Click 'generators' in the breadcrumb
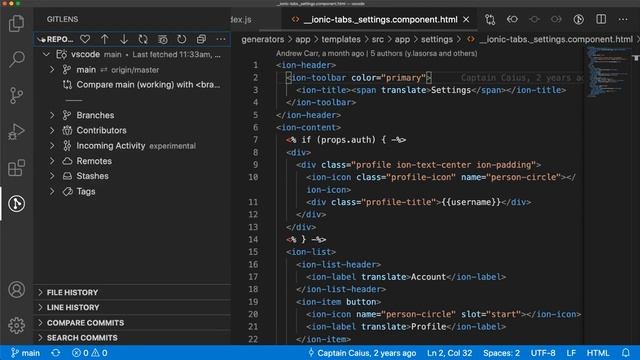Viewport: 640px width, 360px height. click(x=262, y=40)
